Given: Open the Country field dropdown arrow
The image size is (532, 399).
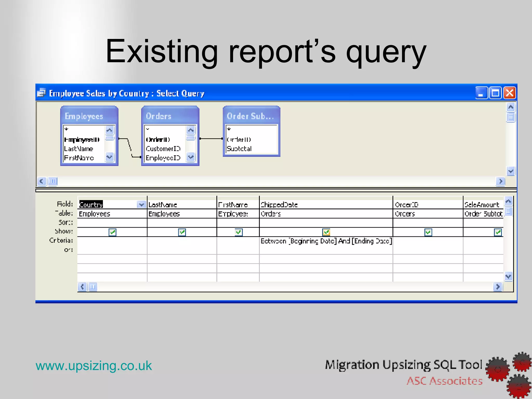Looking at the screenshot, I should pyautogui.click(x=141, y=205).
